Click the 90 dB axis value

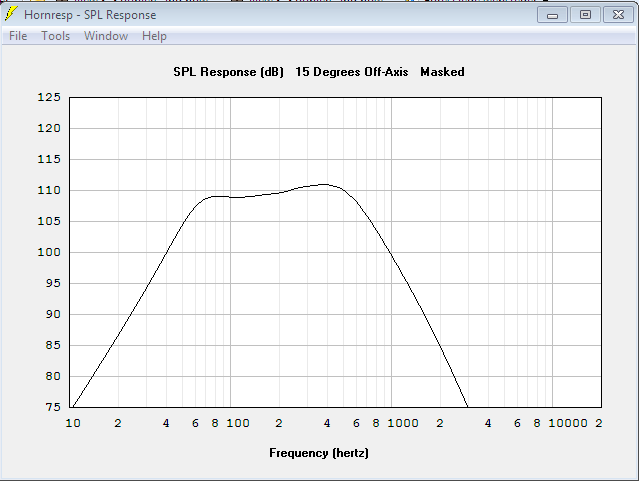(x=53, y=314)
